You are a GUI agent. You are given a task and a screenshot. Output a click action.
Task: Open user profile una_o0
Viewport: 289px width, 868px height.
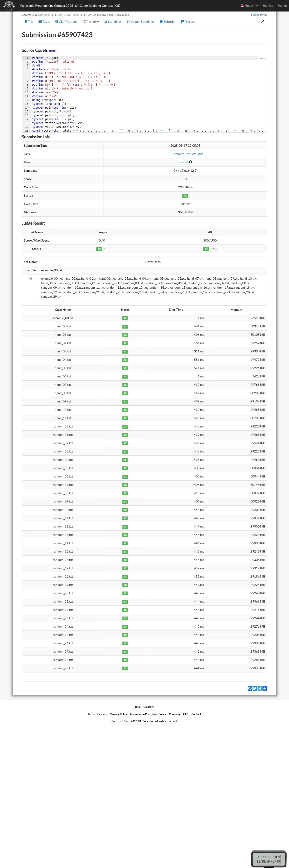183,162
